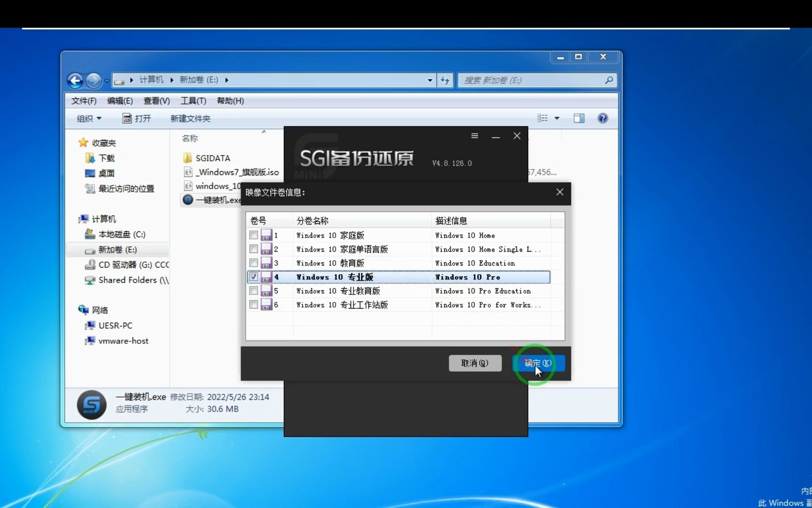Select the windows_10 iso file icon

[x=188, y=186]
